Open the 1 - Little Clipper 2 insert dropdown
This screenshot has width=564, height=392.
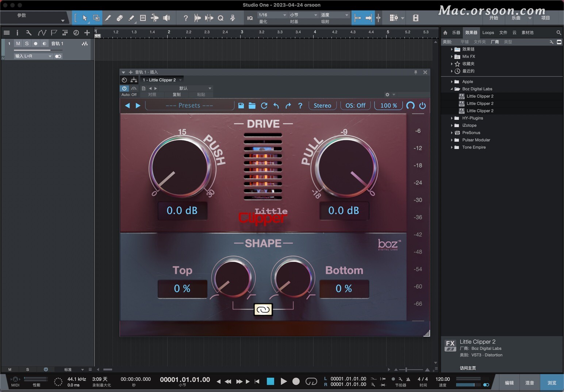coord(162,80)
